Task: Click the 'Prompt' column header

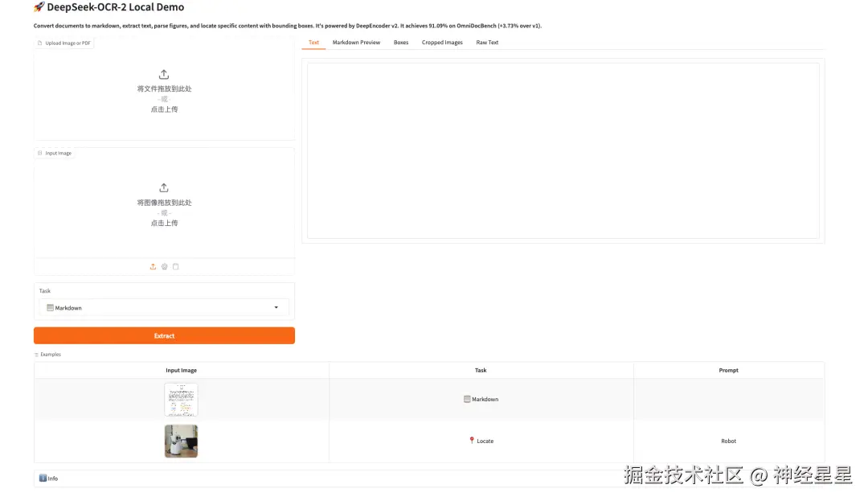Action: coord(728,371)
